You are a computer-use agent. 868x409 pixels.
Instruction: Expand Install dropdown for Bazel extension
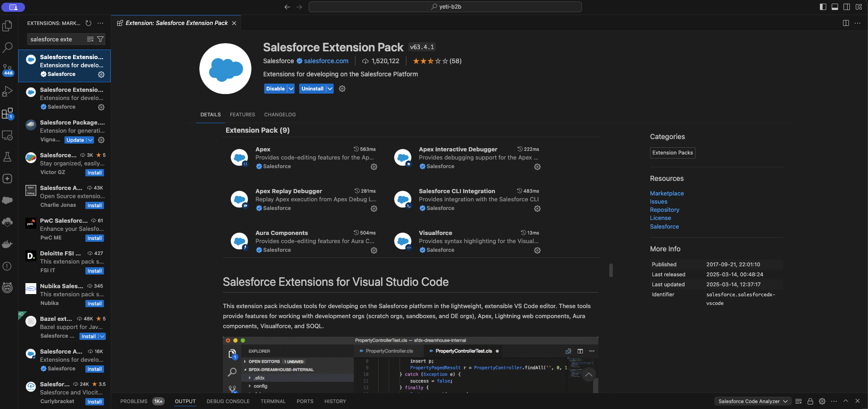point(102,336)
